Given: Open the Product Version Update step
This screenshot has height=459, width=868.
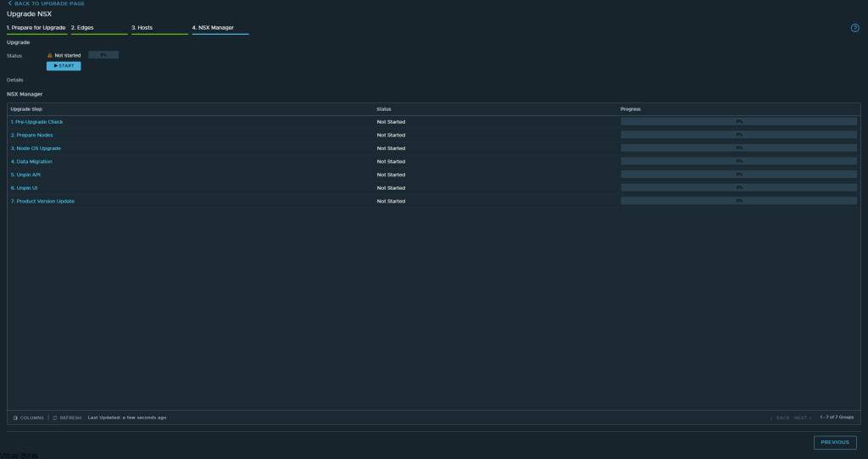Looking at the screenshot, I should [x=42, y=202].
